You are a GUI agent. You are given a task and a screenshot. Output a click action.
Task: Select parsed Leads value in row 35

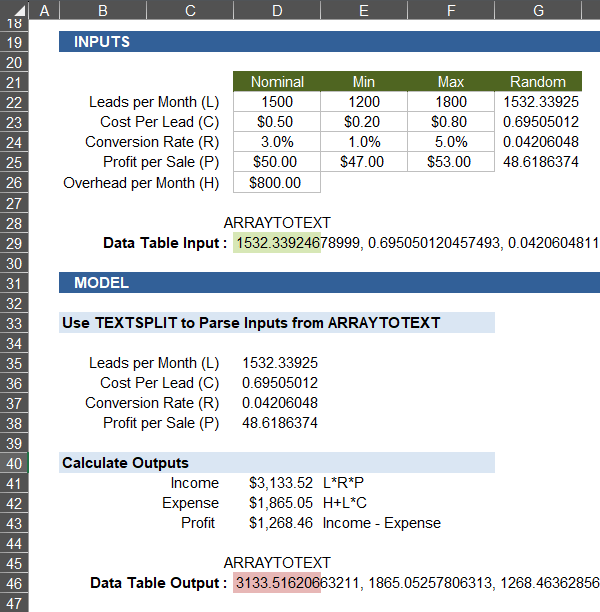coord(280,363)
